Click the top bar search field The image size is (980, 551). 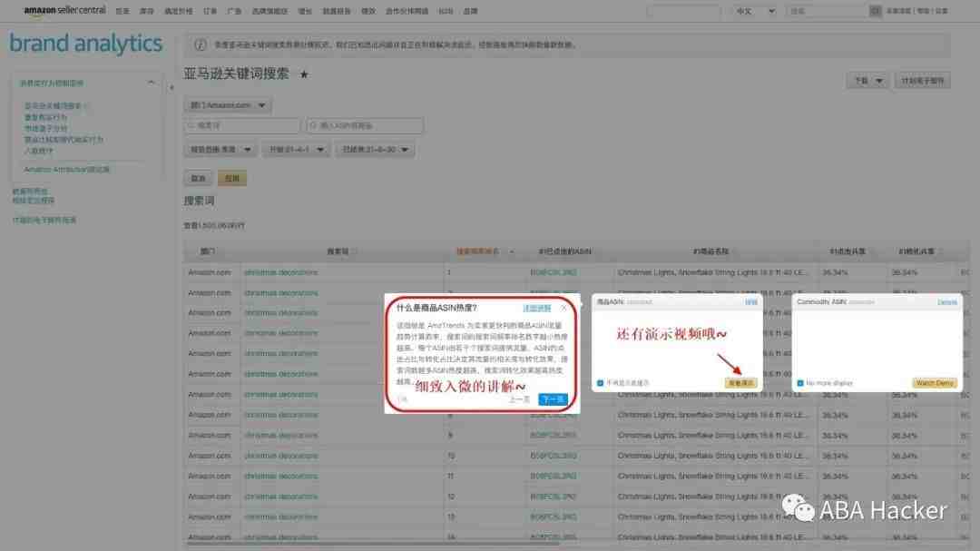[x=828, y=11]
